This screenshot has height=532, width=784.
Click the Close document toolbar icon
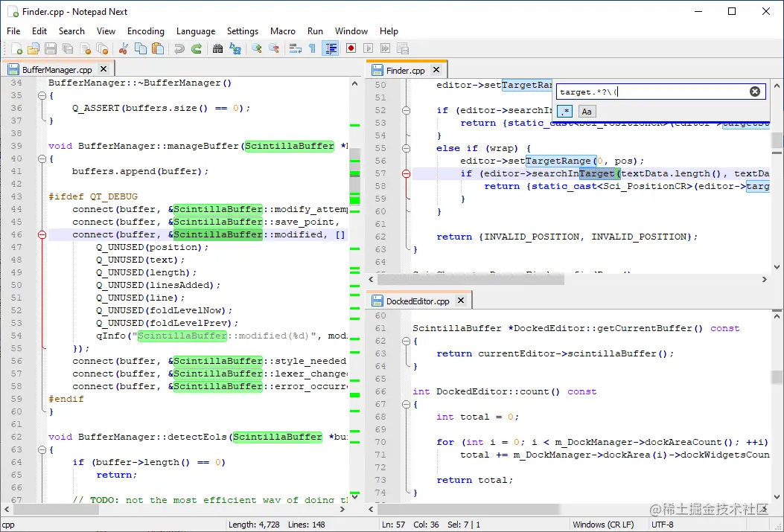point(86,48)
